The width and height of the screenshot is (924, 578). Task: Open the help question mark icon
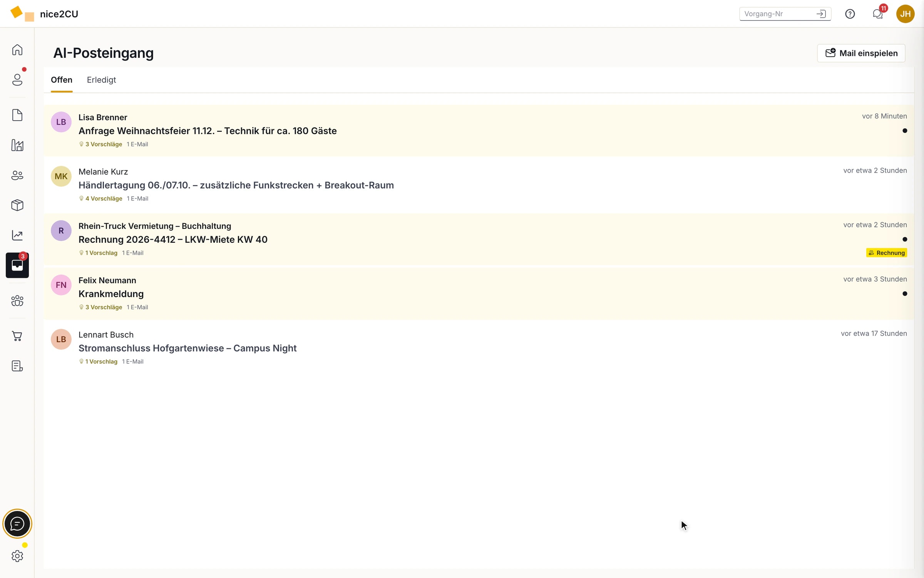coord(850,14)
